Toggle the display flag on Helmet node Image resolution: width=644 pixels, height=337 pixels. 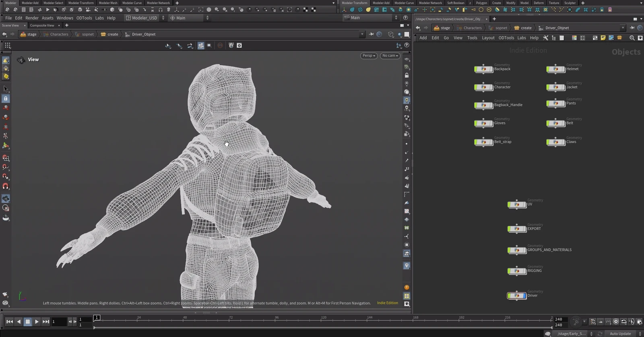(563, 69)
